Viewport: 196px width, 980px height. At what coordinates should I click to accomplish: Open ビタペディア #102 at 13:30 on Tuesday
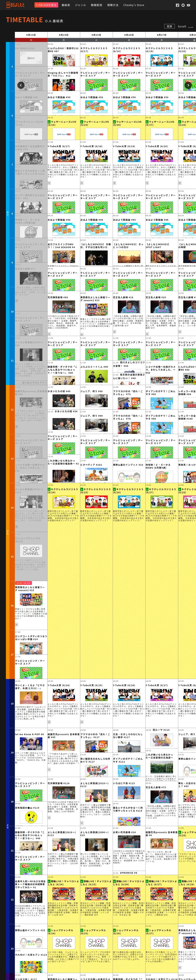[96, 471]
